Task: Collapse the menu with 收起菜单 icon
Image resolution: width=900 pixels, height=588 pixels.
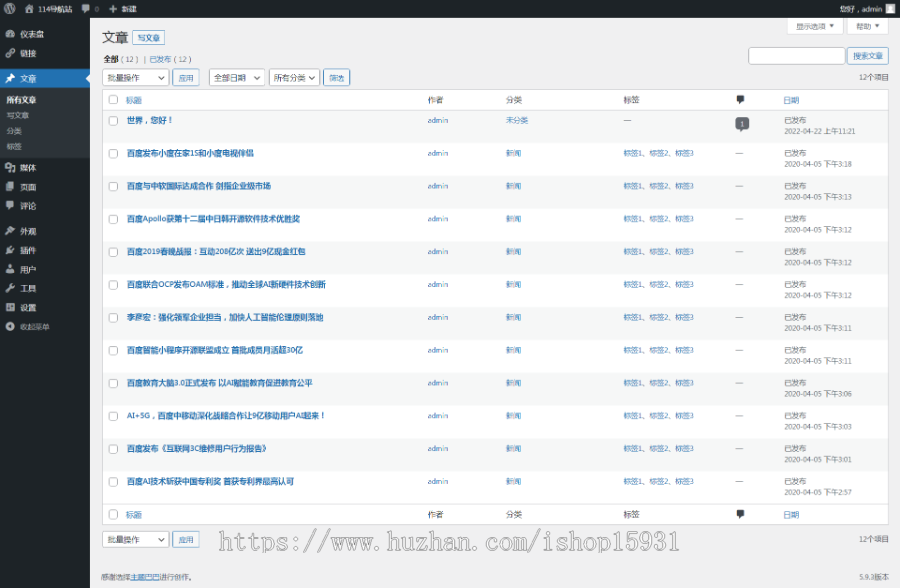Action: coord(10,327)
